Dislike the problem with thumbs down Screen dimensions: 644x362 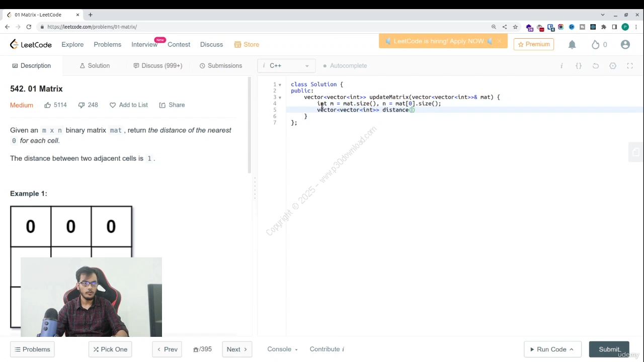pos(82,105)
